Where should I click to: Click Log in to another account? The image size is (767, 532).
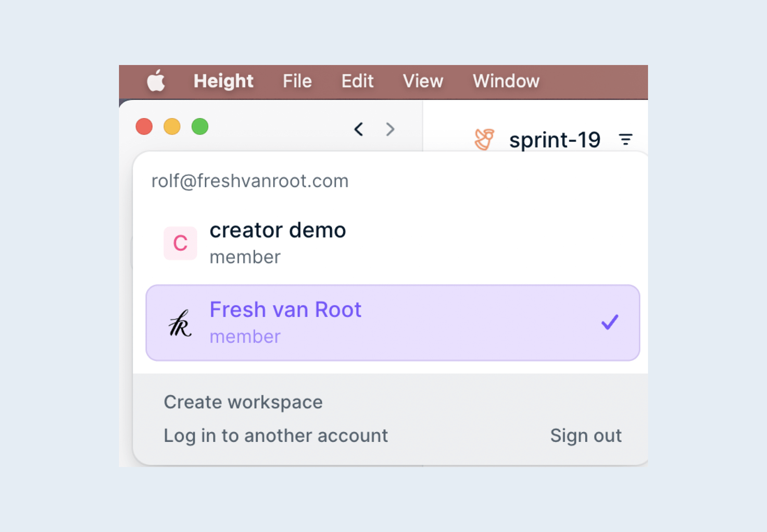(276, 436)
